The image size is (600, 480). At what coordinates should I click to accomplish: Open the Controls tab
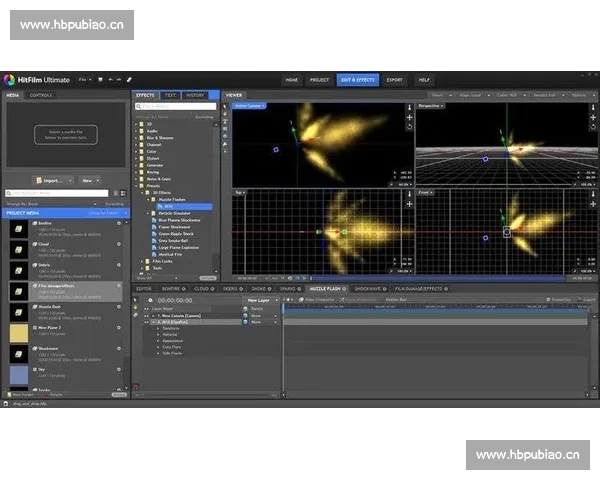pos(41,95)
